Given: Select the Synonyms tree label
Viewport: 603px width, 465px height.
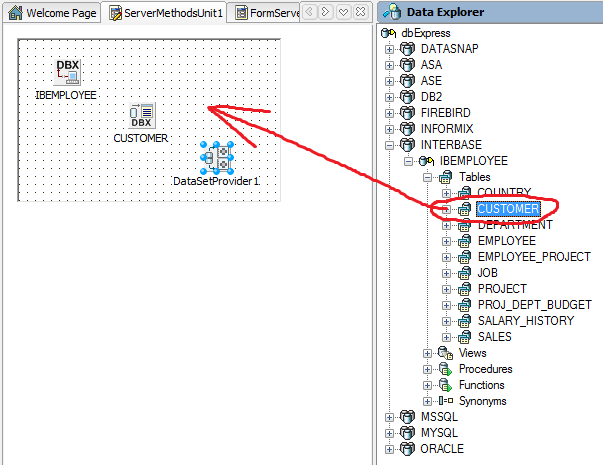Looking at the screenshot, I should (483, 402).
